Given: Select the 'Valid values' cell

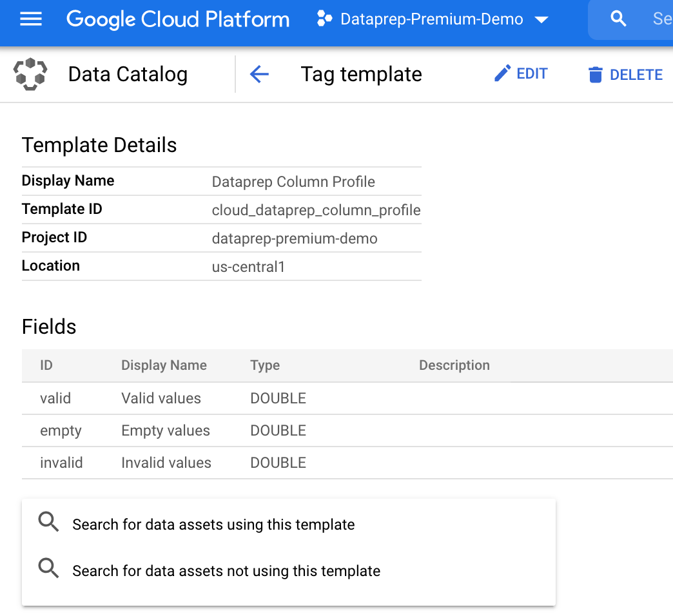Looking at the screenshot, I should (x=161, y=398).
